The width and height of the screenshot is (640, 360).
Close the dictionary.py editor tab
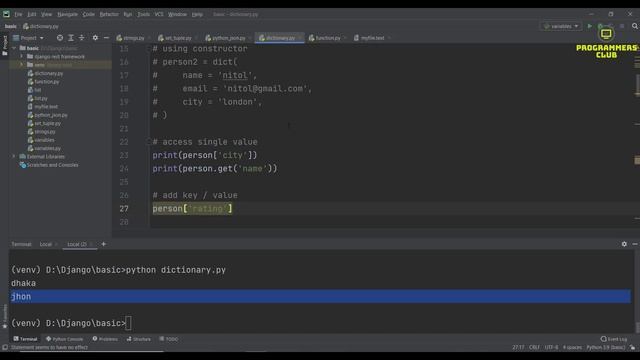tap(300, 38)
